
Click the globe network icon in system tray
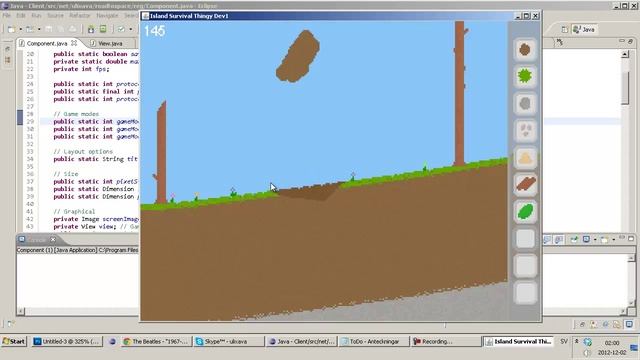(588, 342)
